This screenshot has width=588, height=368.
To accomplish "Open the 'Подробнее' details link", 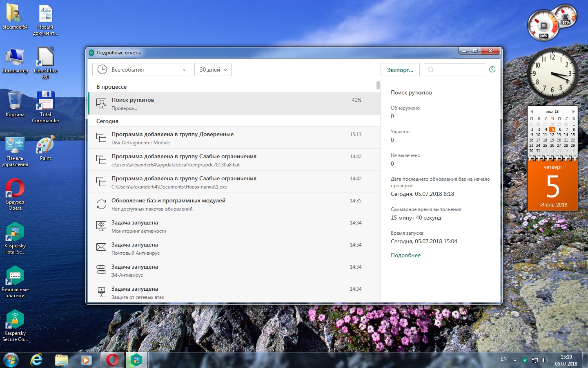I will pos(405,255).
